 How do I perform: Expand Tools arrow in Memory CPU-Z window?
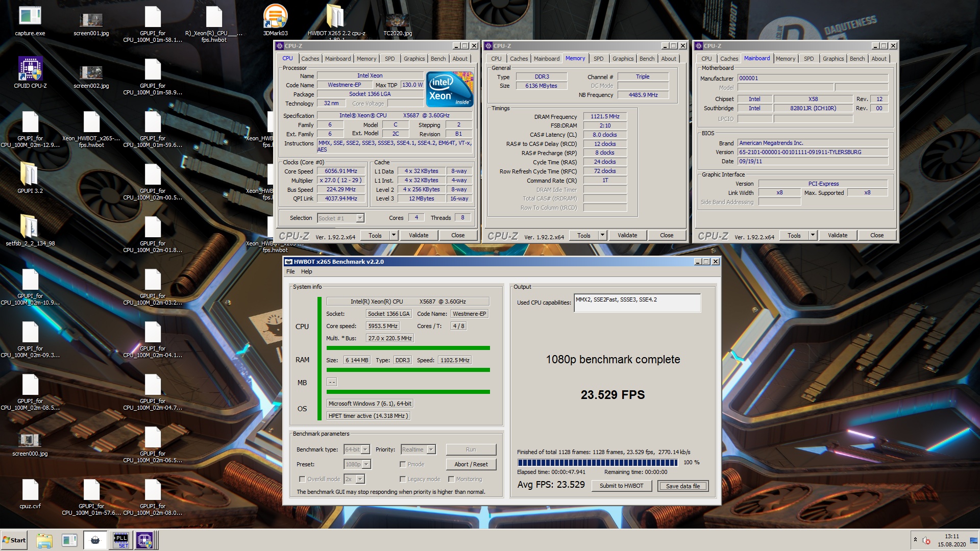coord(602,235)
